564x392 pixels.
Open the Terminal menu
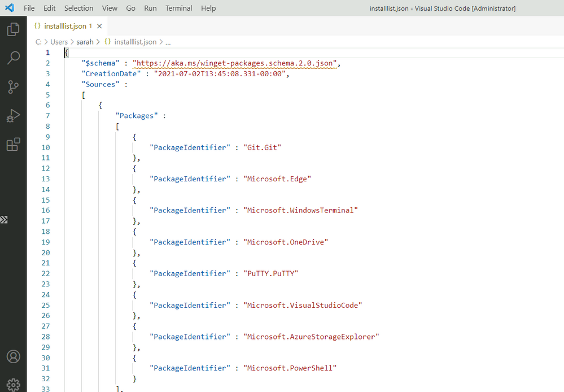pos(178,8)
